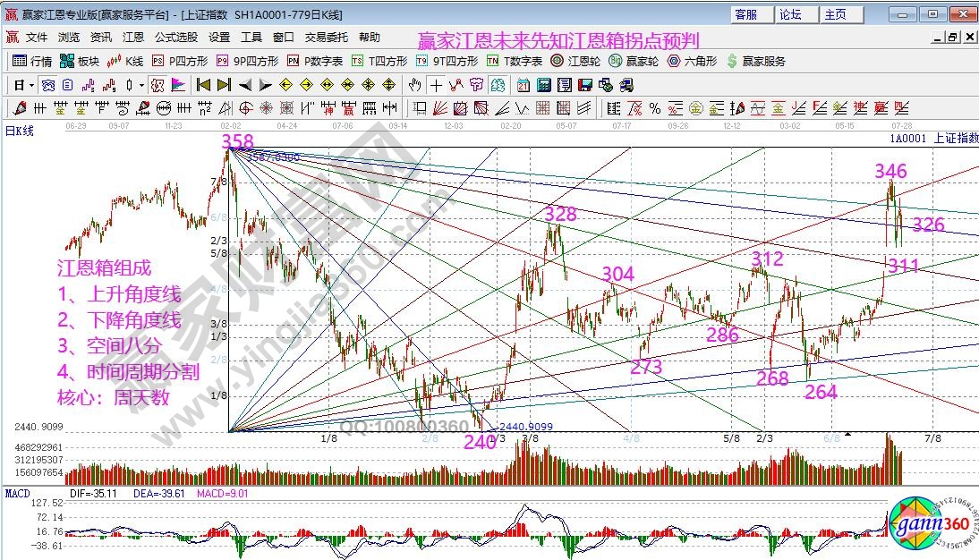Image resolution: width=979 pixels, height=560 pixels.
Task: Open the 设置 menu
Action: pos(219,38)
